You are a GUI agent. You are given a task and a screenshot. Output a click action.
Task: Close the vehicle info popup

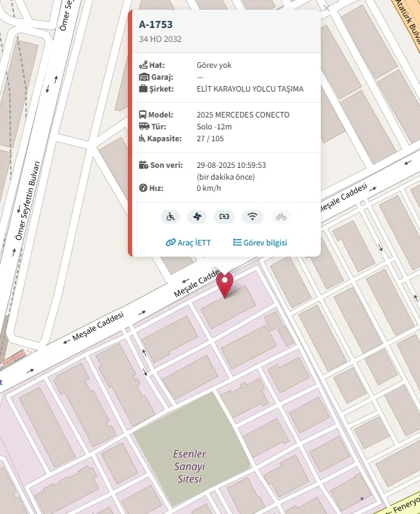pos(326,8)
